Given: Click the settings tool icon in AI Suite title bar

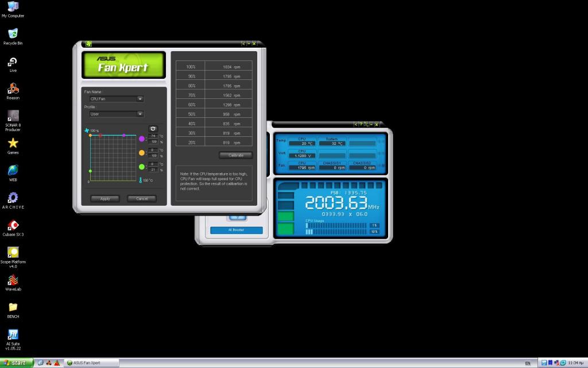Looking at the screenshot, I should click(x=366, y=124).
